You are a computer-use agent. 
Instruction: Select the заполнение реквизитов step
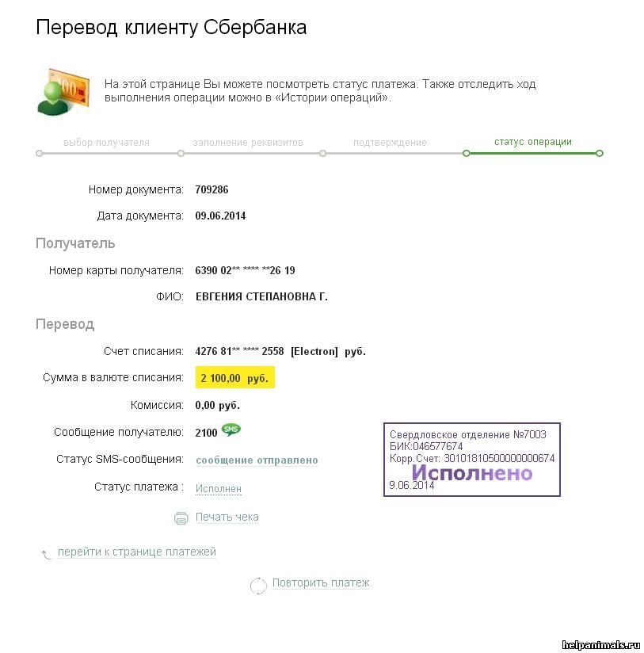[248, 143]
